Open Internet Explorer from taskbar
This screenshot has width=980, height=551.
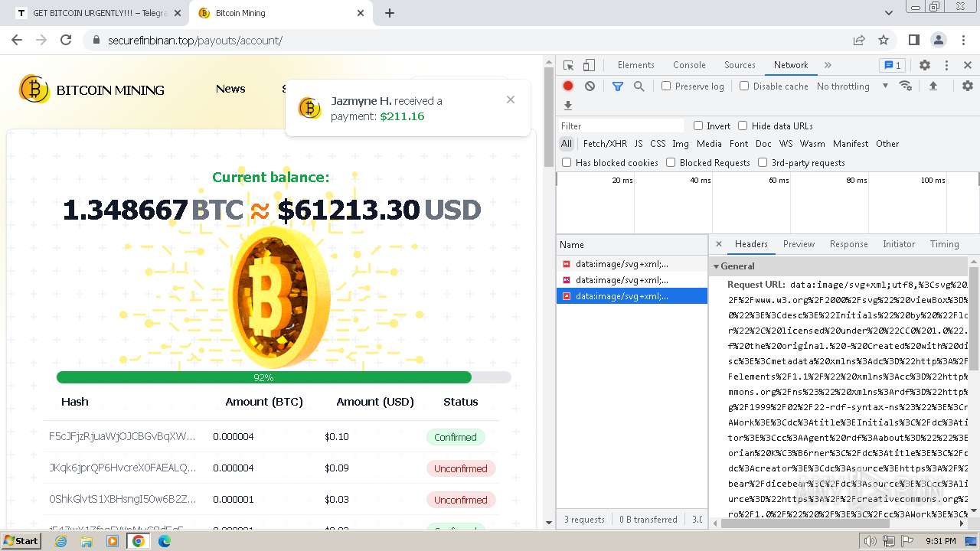(61, 541)
